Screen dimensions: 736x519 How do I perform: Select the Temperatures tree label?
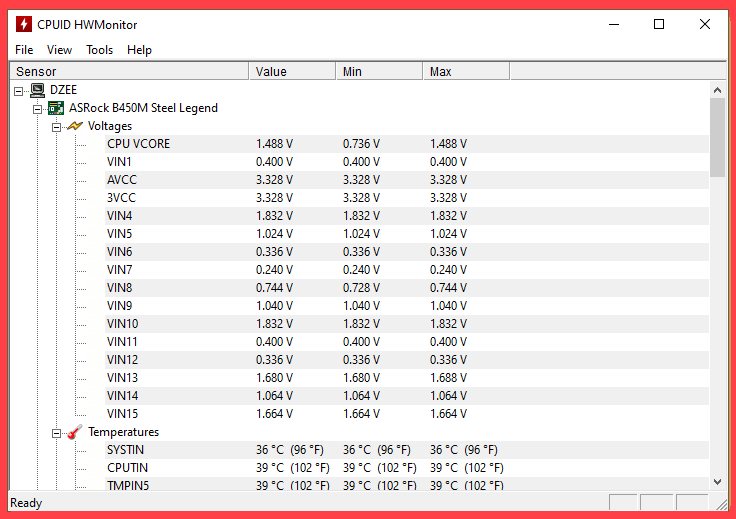[123, 432]
